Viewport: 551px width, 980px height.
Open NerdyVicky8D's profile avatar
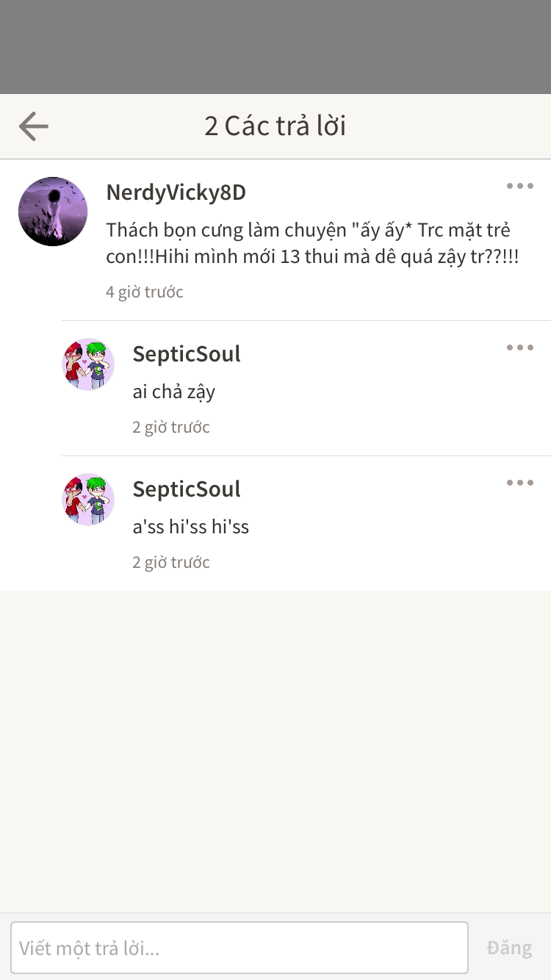pyautogui.click(x=53, y=211)
